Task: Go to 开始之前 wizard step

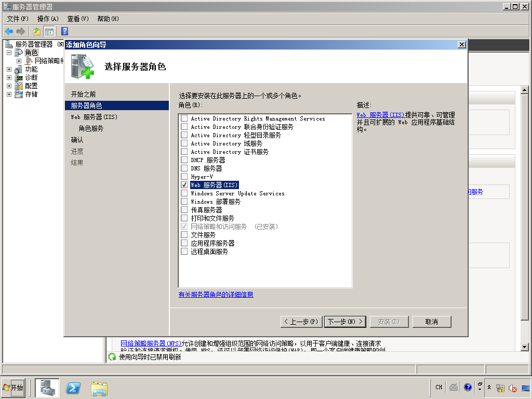Action: click(84, 94)
